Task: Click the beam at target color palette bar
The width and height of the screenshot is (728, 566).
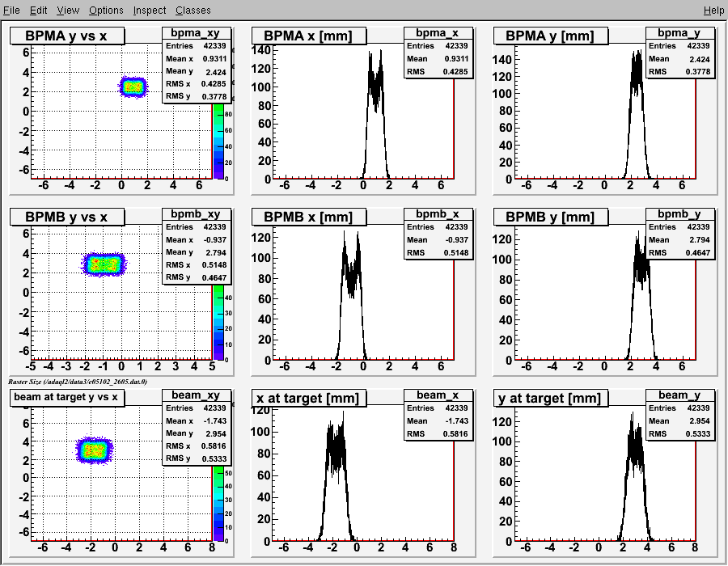Action: pyautogui.click(x=218, y=504)
